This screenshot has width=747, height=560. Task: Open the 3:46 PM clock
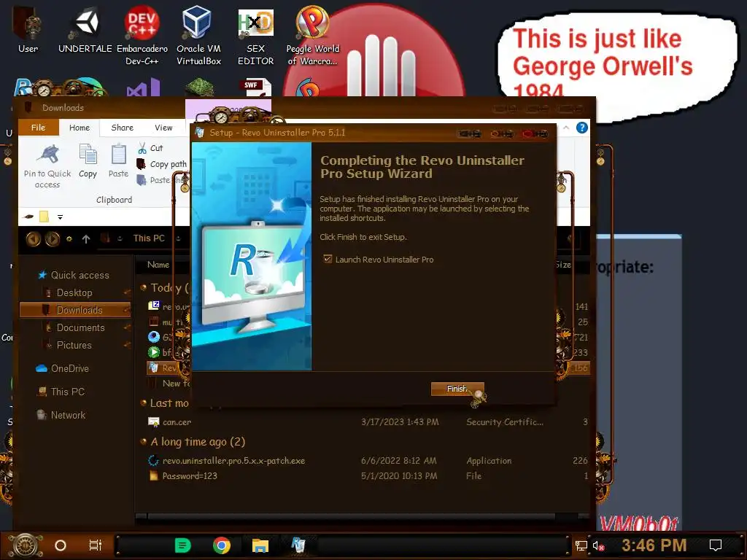tap(654, 545)
